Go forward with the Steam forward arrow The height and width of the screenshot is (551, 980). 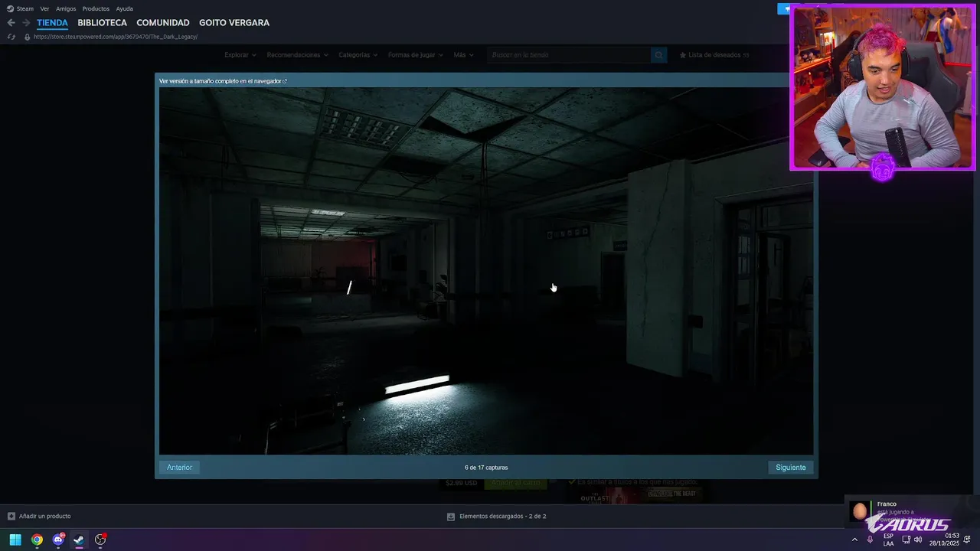pos(26,23)
